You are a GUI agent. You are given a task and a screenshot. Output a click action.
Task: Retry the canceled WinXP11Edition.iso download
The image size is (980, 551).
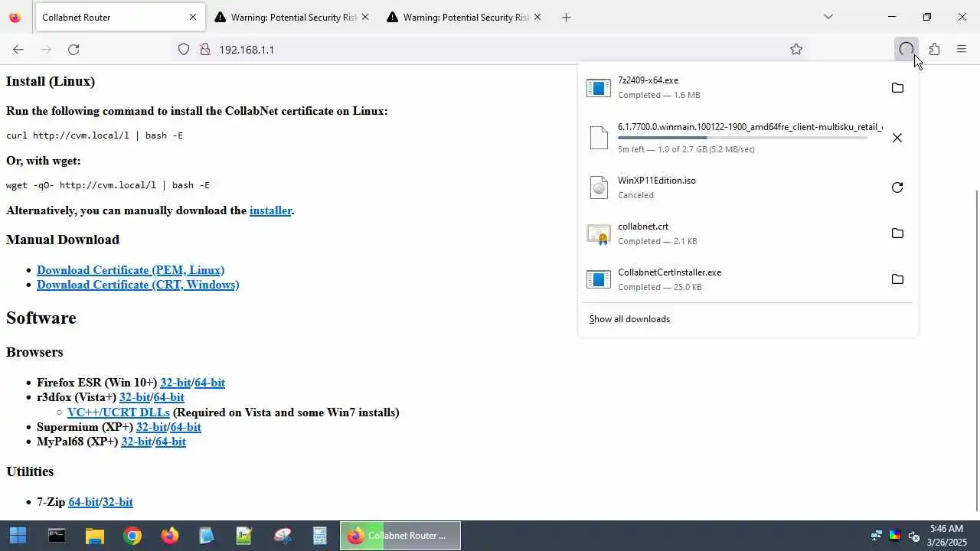tap(897, 187)
